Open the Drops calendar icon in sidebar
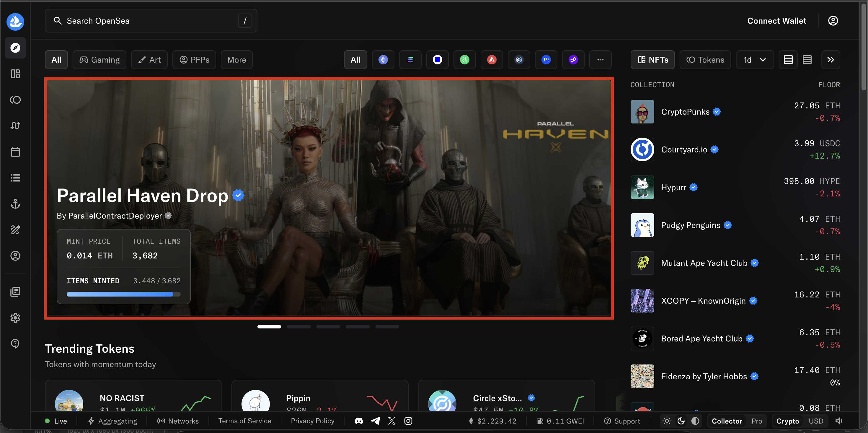This screenshot has height=433, width=868. 15,152
